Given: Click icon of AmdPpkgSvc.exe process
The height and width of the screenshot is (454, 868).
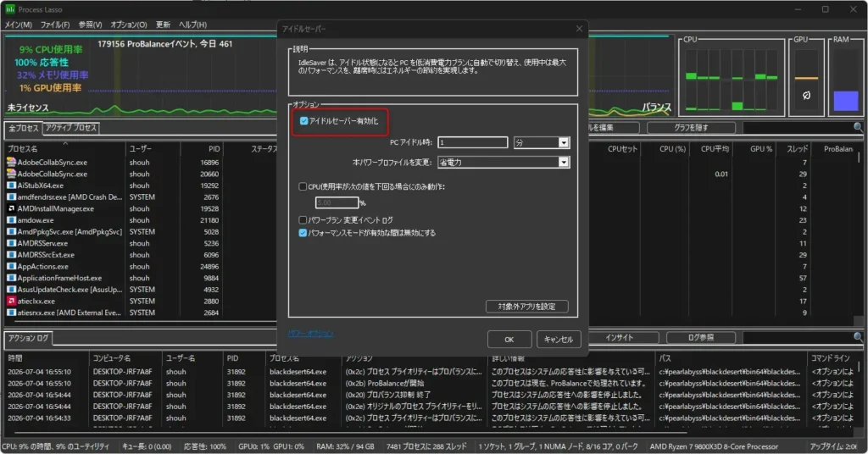Looking at the screenshot, I should point(11,232).
